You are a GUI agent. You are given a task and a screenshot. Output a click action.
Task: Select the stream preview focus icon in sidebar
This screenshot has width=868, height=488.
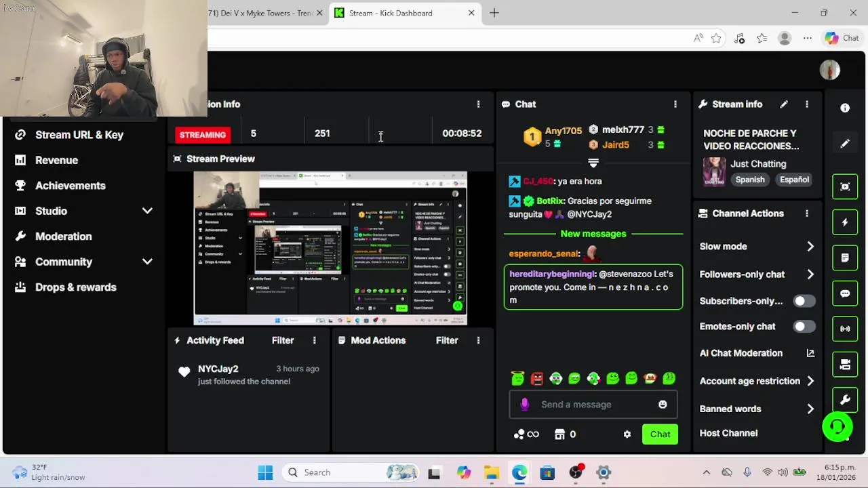(x=845, y=186)
